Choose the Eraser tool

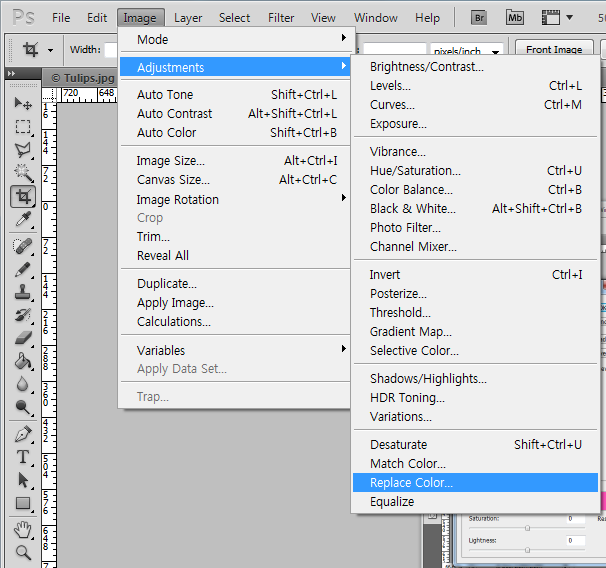23,338
